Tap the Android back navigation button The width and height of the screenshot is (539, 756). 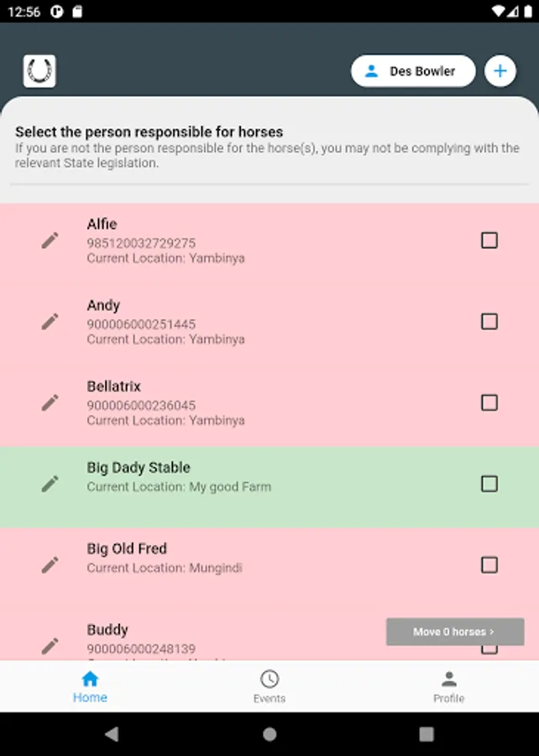(112, 734)
